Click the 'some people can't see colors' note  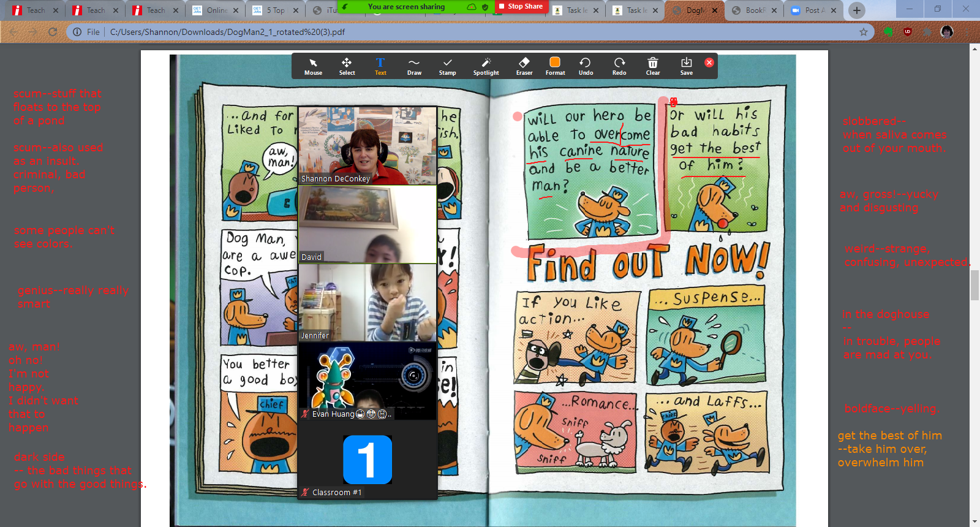click(x=64, y=237)
